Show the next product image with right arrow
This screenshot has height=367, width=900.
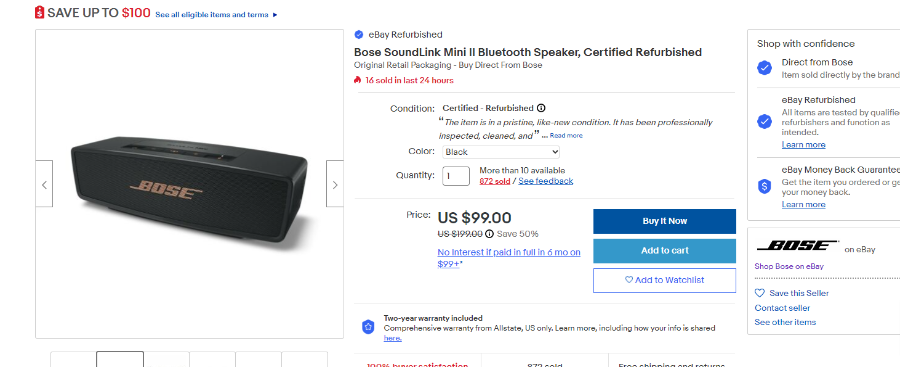(x=335, y=184)
